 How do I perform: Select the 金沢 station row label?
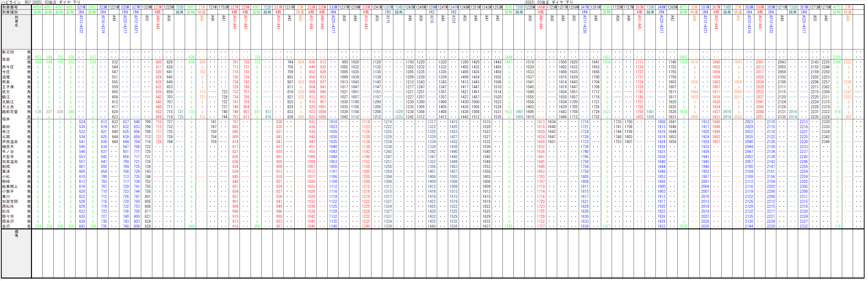[6, 226]
